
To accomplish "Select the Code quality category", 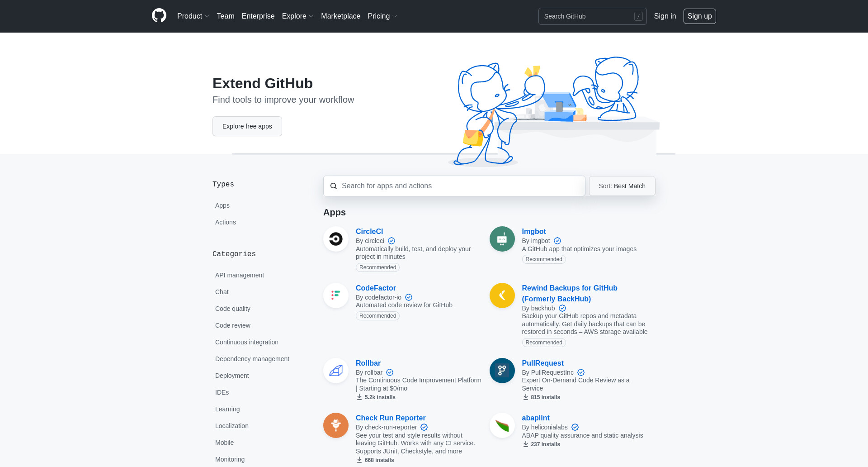I will click(x=233, y=309).
